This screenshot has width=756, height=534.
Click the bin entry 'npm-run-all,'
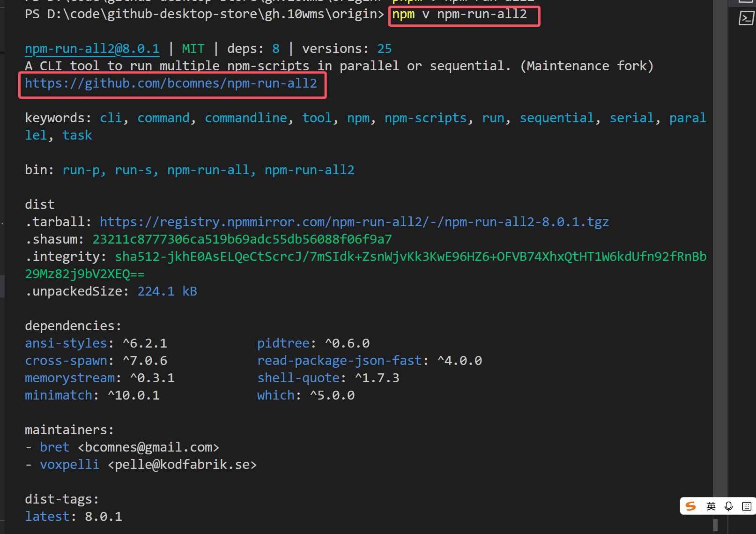pyautogui.click(x=212, y=170)
